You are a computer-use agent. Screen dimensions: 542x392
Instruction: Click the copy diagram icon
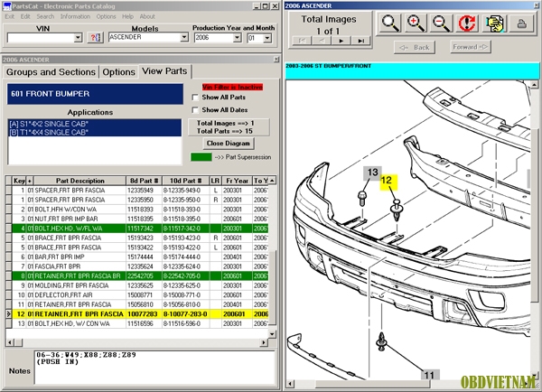tap(494, 23)
